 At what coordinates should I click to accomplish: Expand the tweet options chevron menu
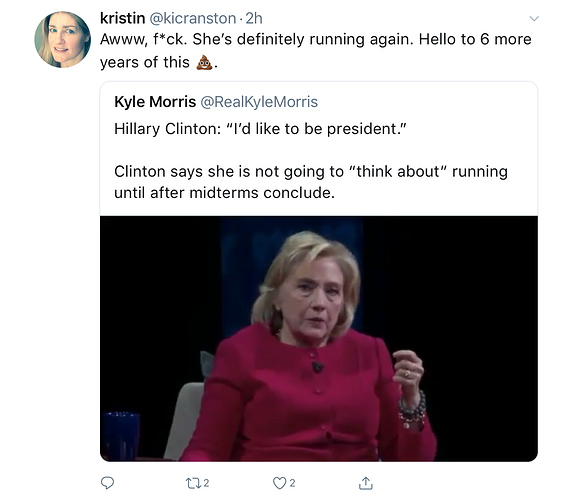pyautogui.click(x=534, y=18)
